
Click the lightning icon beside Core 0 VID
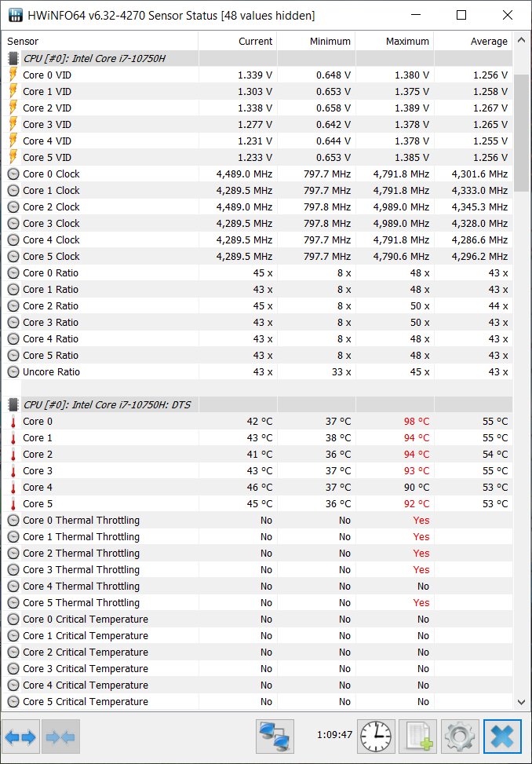click(x=13, y=75)
